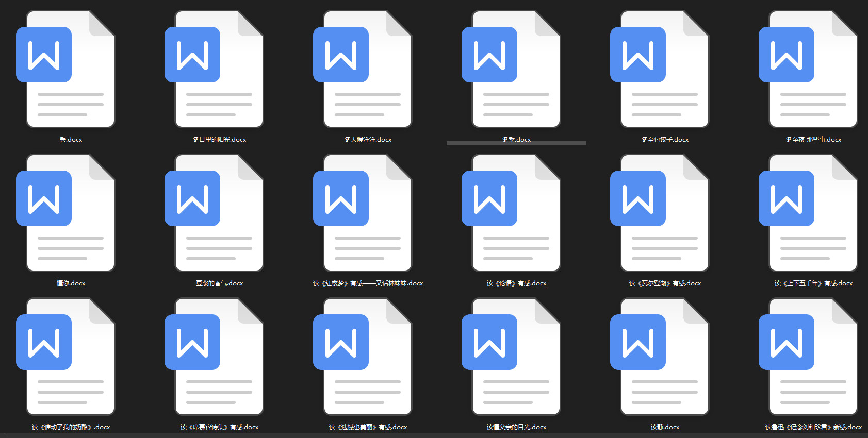Choose the 冬至包饺子.docx file icon

click(660, 69)
